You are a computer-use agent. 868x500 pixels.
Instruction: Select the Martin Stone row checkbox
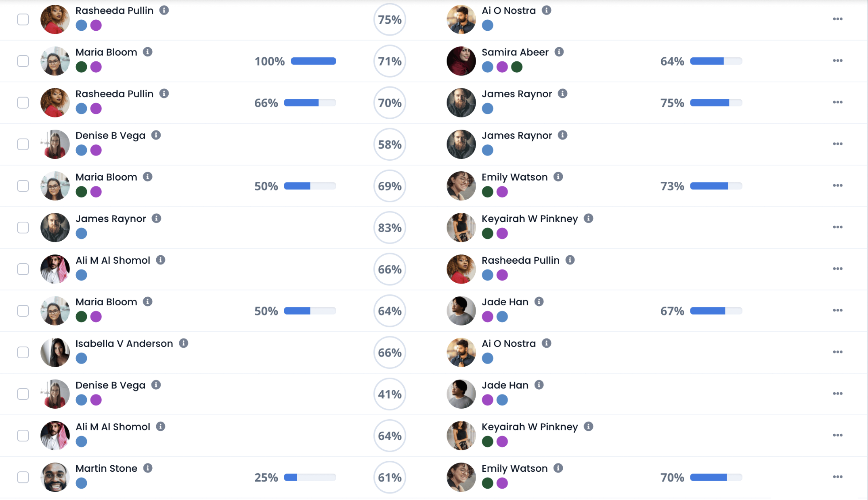[23, 477]
